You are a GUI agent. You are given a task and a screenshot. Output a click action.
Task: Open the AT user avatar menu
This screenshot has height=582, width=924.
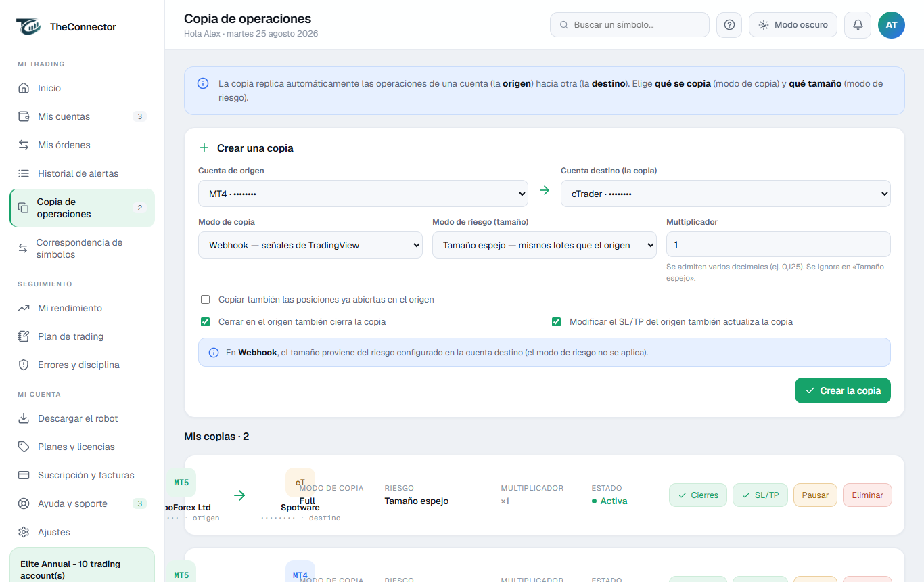click(x=892, y=25)
